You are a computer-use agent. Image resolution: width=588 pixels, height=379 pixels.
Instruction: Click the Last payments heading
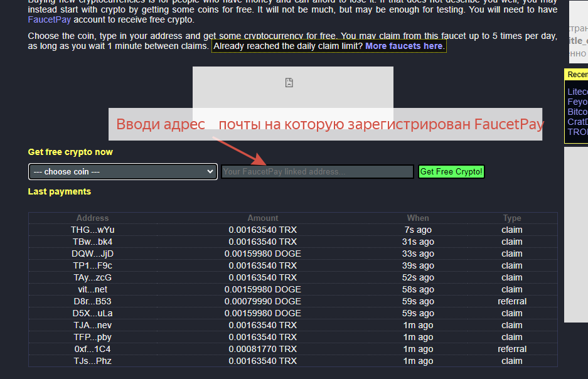coord(60,191)
